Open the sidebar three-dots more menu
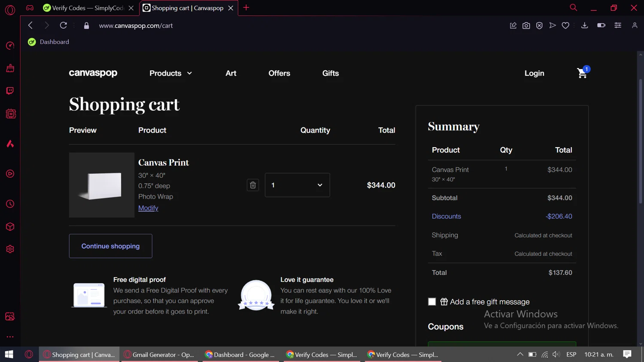This screenshot has width=644, height=362. 10,337
